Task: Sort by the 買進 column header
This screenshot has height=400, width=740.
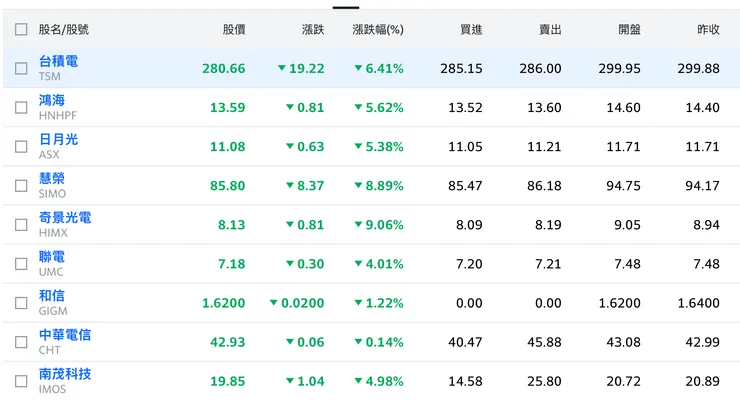Action: [471, 30]
